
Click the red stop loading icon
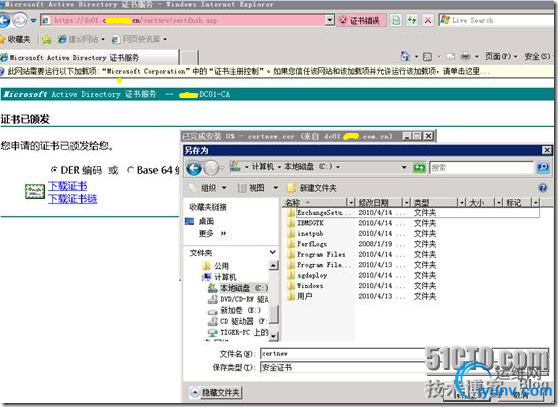click(428, 20)
